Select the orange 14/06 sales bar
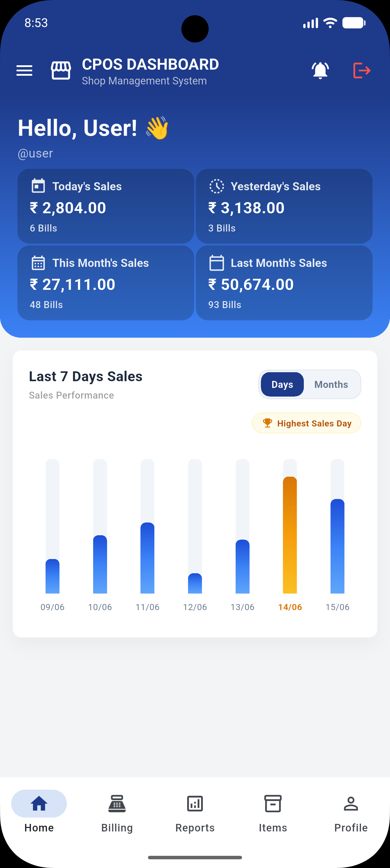Screen dimensions: 390x868 290,535
